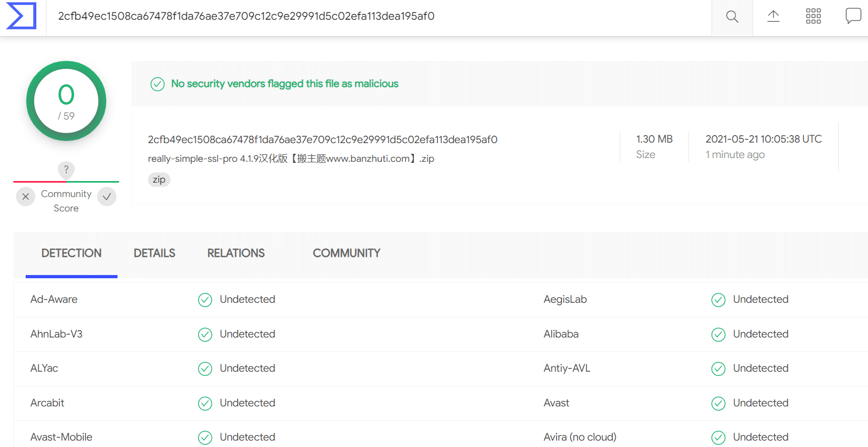The height and width of the screenshot is (447, 868).
Task: Click the Avast-Mobile vendor name
Action: [x=61, y=437]
